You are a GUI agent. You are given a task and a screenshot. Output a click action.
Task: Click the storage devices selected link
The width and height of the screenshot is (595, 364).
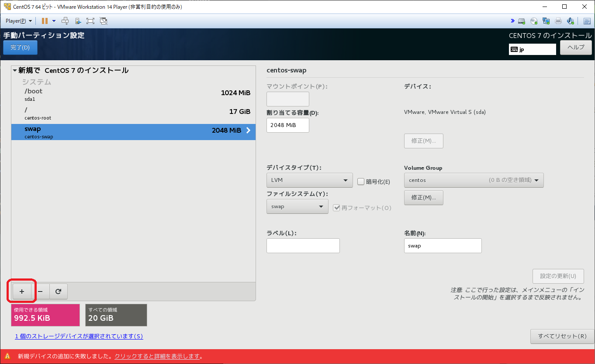[79, 336]
